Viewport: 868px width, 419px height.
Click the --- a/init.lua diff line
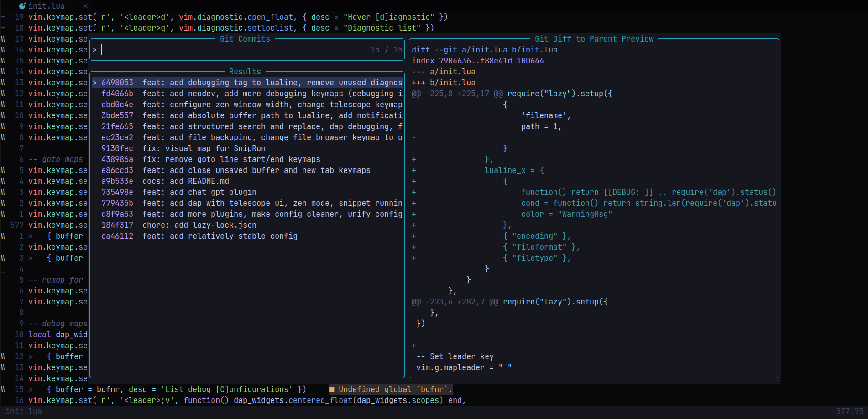444,72
